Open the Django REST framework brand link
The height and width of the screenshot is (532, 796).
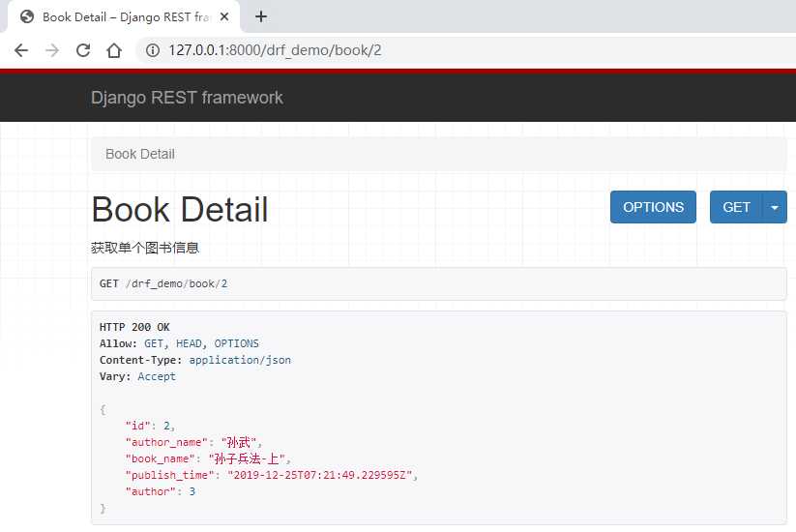pyautogui.click(x=187, y=98)
